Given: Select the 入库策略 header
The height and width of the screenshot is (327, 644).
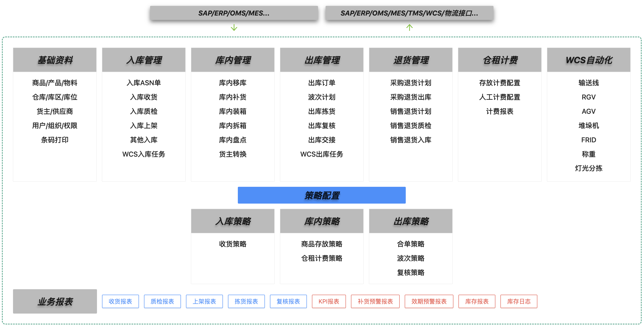Looking at the screenshot, I should click(233, 221).
